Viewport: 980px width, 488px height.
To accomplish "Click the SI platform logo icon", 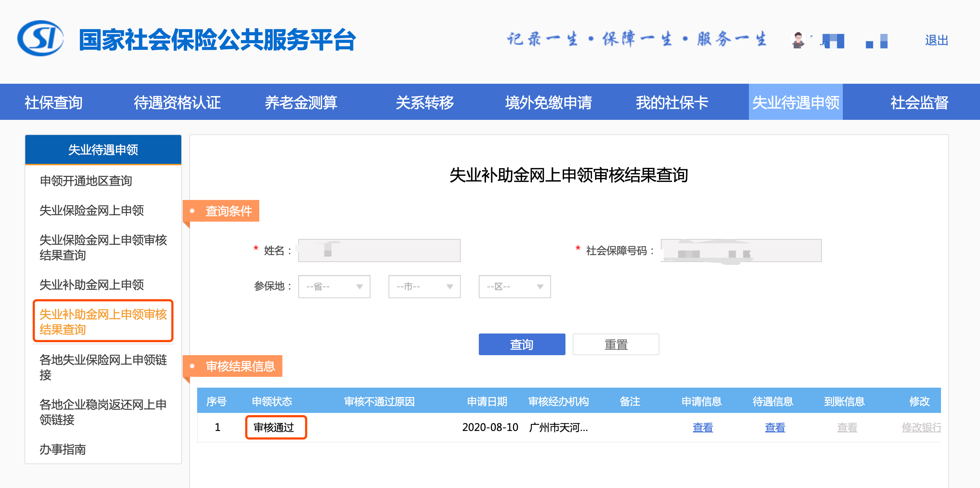I will [x=40, y=38].
